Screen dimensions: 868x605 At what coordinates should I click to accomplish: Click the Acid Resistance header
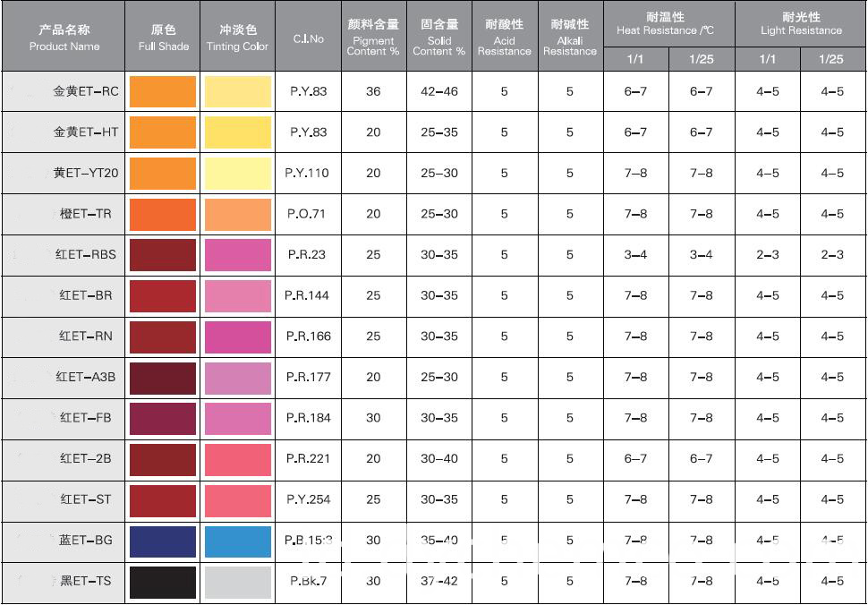[505, 37]
